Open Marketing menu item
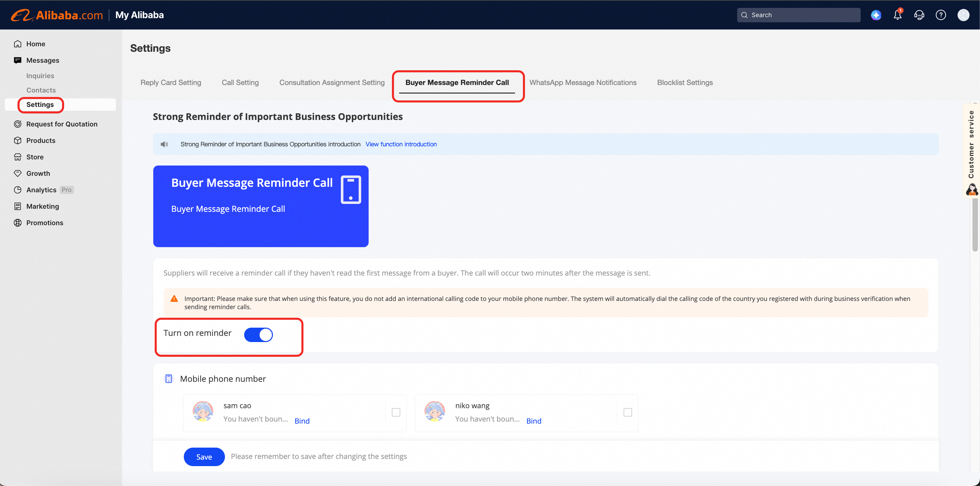The image size is (980, 486). (42, 206)
